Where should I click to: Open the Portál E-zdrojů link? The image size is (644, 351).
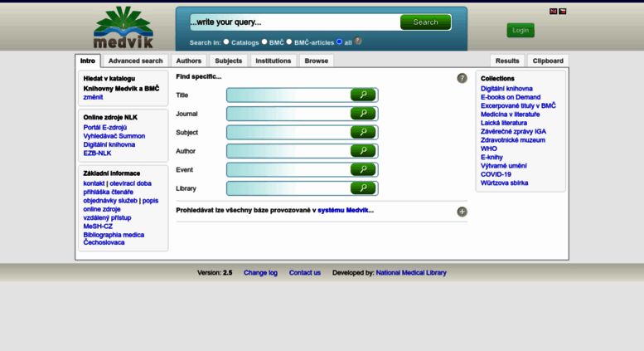click(x=104, y=128)
